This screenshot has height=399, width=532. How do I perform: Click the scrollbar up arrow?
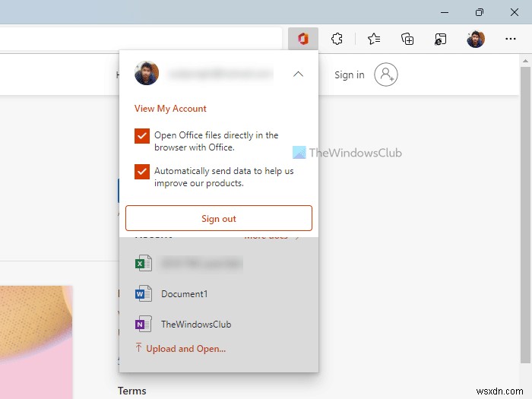(525, 61)
